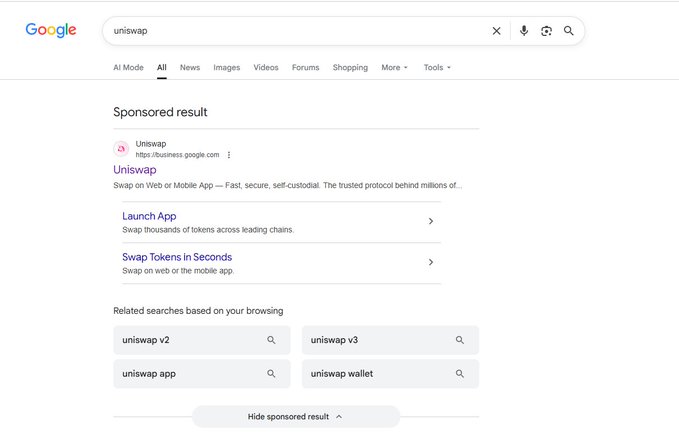The width and height of the screenshot is (679, 439).
Task: Open the Launch App sitelink
Action: coord(149,216)
